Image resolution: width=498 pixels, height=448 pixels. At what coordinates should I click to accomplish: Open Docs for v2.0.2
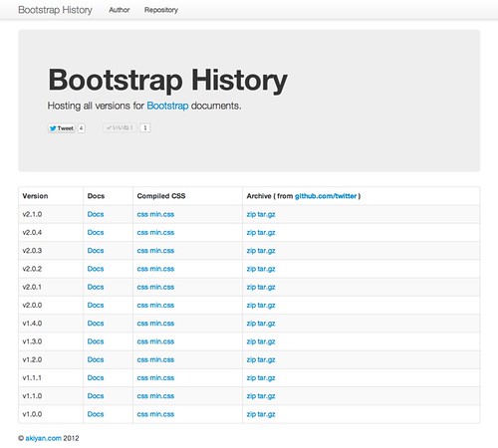[96, 269]
